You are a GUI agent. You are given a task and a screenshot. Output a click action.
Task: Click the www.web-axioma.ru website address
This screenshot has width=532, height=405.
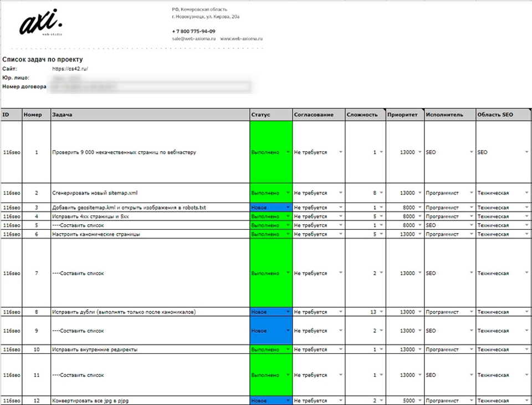point(241,39)
